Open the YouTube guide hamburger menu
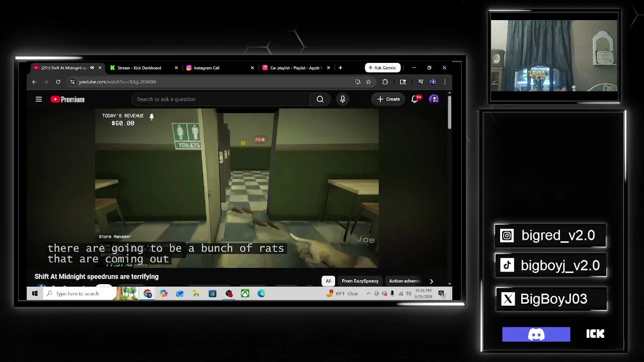644x362 pixels. pos(39,99)
